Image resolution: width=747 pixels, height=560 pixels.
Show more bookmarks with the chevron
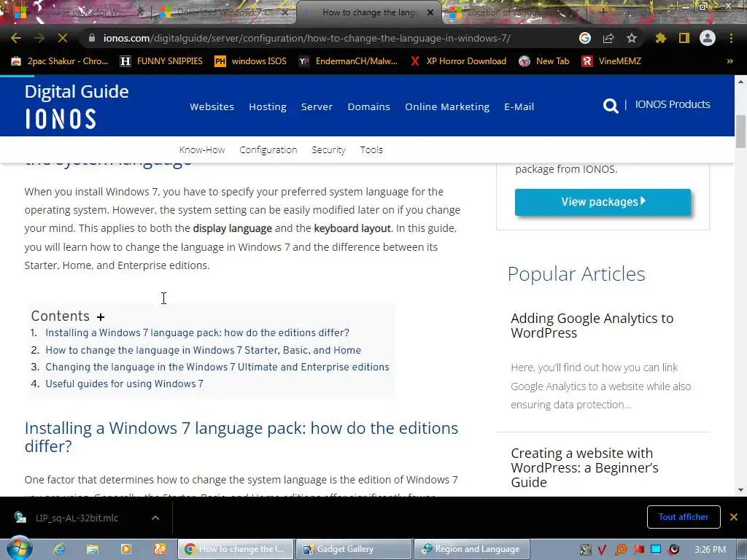click(x=729, y=61)
